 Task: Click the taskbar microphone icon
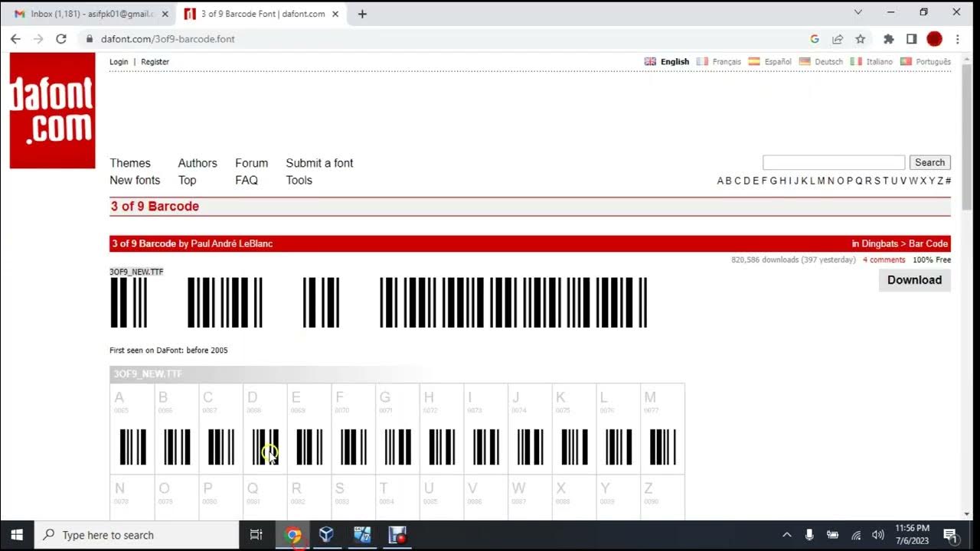(809, 535)
